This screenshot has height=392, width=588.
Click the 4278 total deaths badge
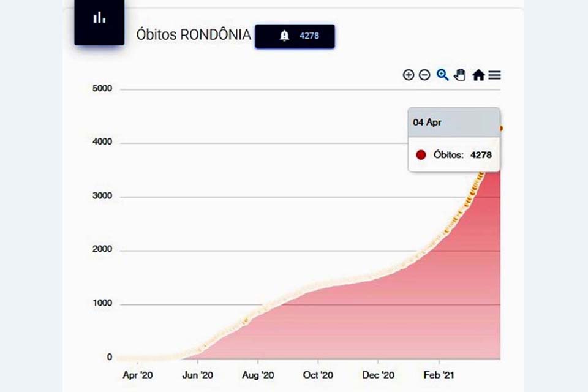295,36
